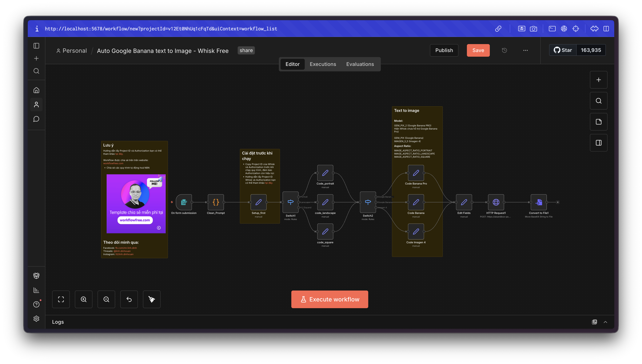The height and width of the screenshot is (364, 642).
Task: Open the Insights bar chart panel
Action: click(x=36, y=290)
